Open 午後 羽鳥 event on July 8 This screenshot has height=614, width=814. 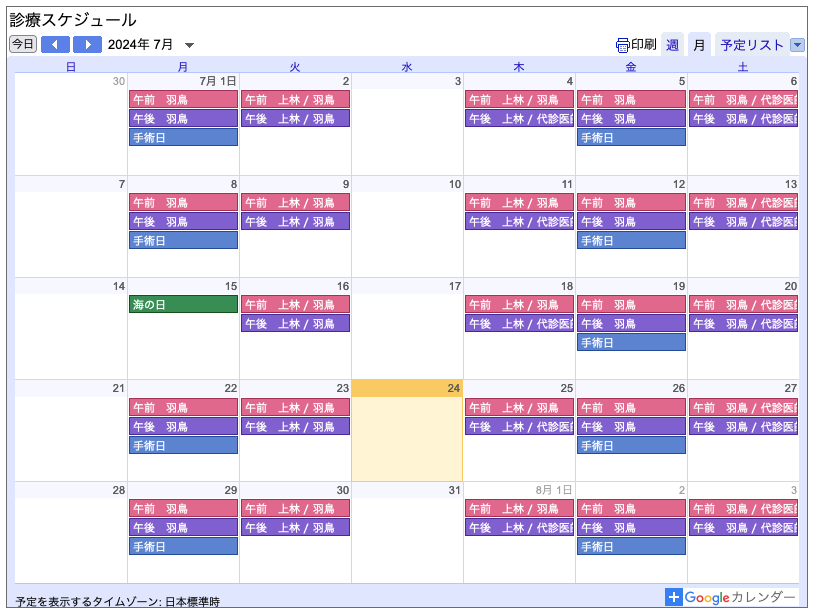(183, 221)
